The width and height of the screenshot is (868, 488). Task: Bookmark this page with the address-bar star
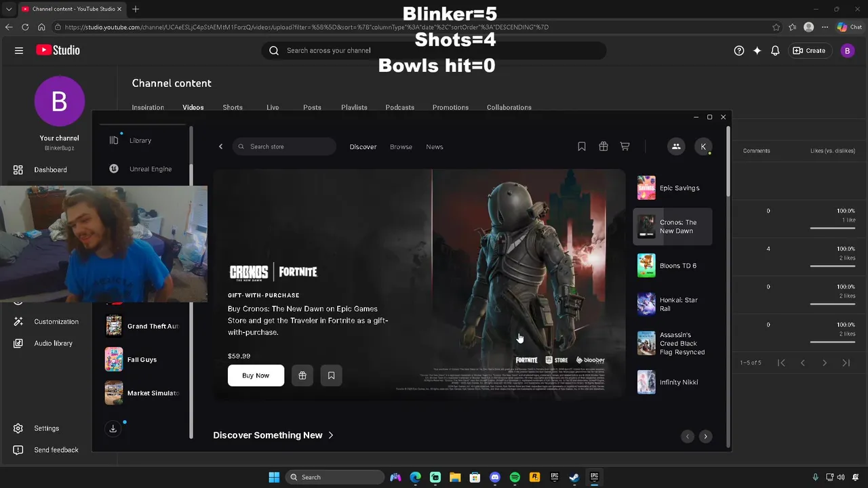[776, 27]
